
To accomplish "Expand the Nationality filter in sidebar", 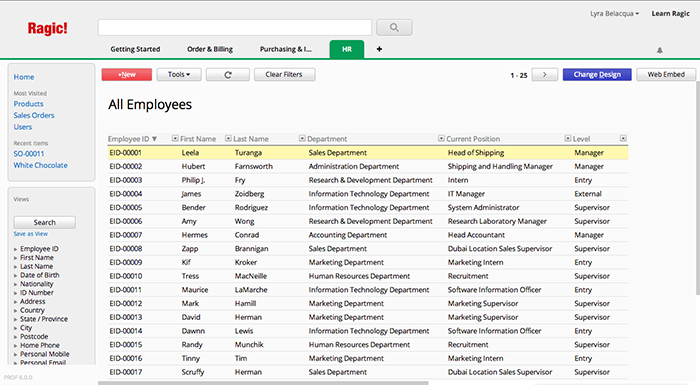I will 36,284.
